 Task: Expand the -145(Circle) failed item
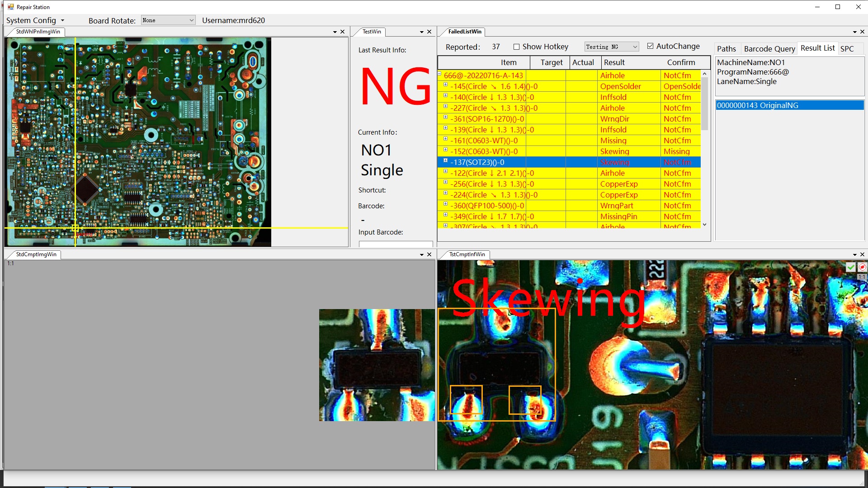click(x=445, y=85)
